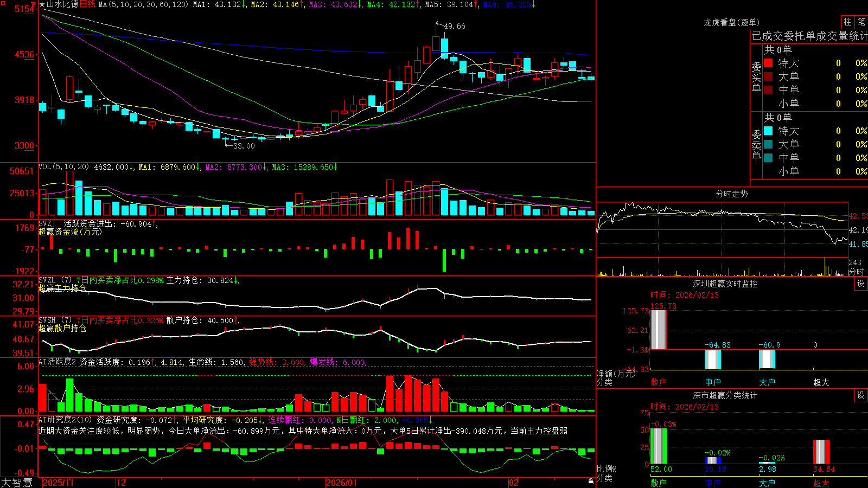Click the AI研究度2(10) indicator label

pyautogui.click(x=65, y=420)
